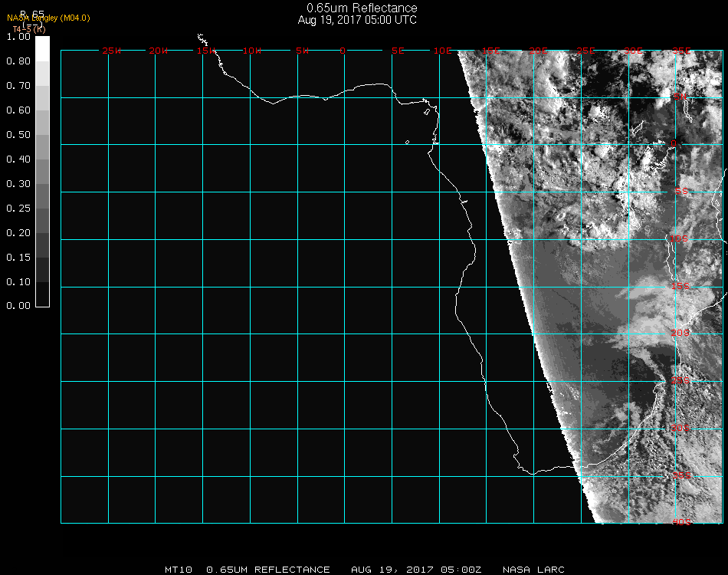The height and width of the screenshot is (575, 728).
Task: Click the 0.50 scale label
Action: click(x=18, y=135)
